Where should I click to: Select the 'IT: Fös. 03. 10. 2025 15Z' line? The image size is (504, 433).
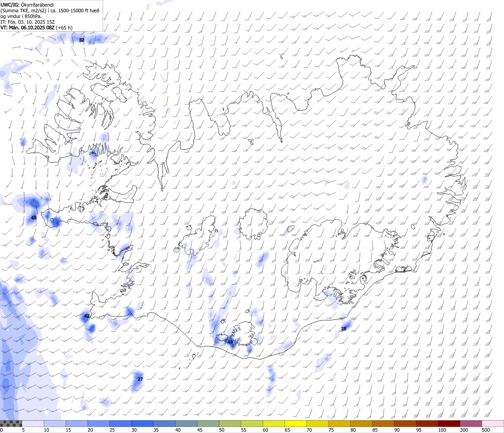[27, 22]
